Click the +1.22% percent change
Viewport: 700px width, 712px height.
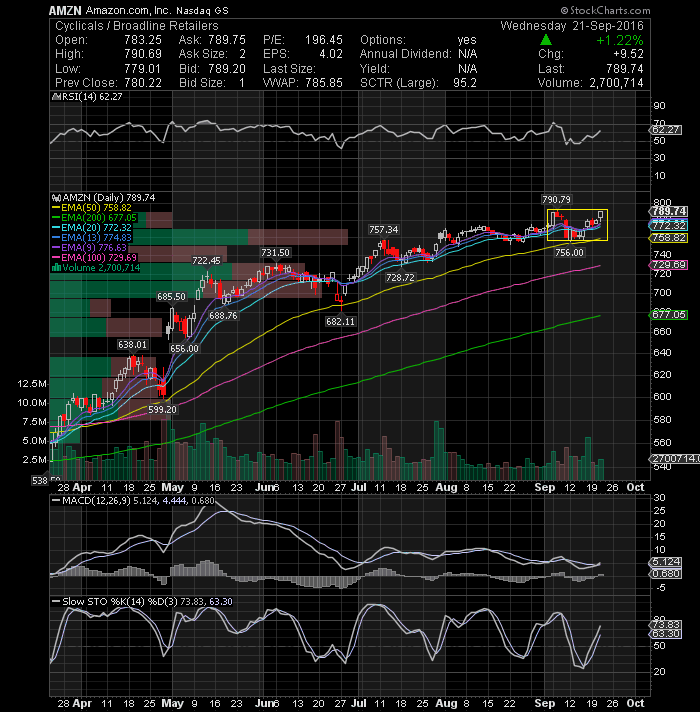pos(620,40)
